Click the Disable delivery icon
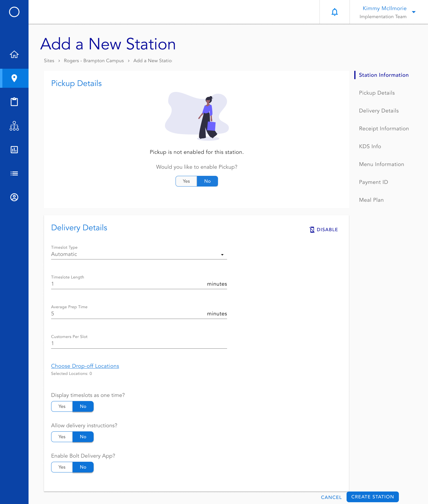428x504 pixels. pyautogui.click(x=312, y=229)
